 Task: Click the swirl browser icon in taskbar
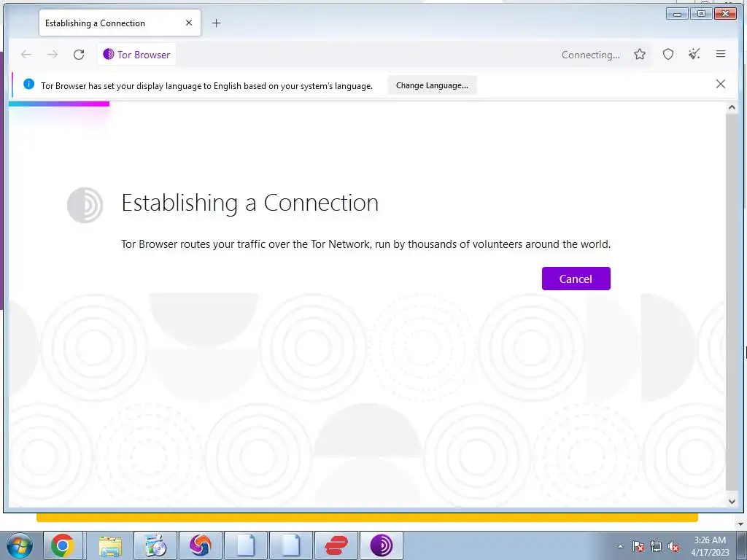200,545
